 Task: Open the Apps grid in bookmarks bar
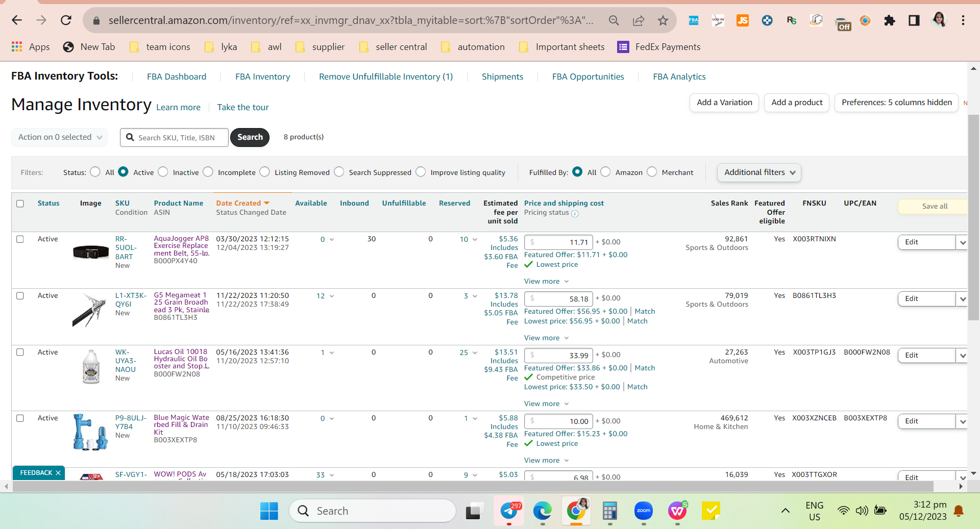[x=17, y=47]
